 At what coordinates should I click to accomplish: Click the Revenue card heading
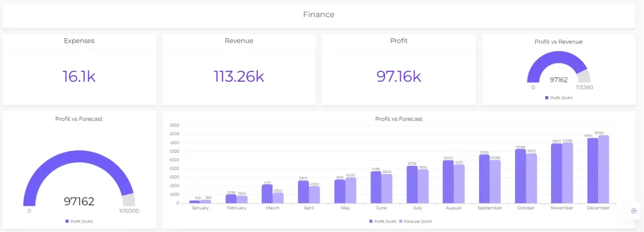click(239, 41)
